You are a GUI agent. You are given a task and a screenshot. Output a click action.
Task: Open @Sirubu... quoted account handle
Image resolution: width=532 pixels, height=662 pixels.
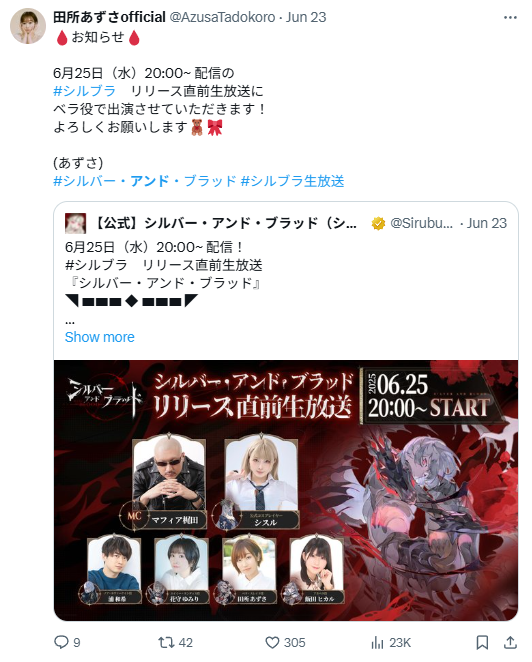point(421,223)
